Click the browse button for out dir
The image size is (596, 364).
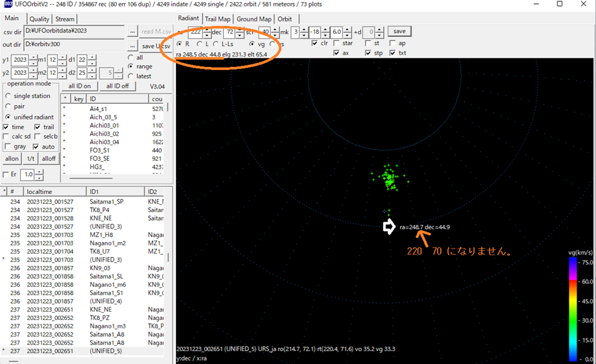pyautogui.click(x=132, y=45)
